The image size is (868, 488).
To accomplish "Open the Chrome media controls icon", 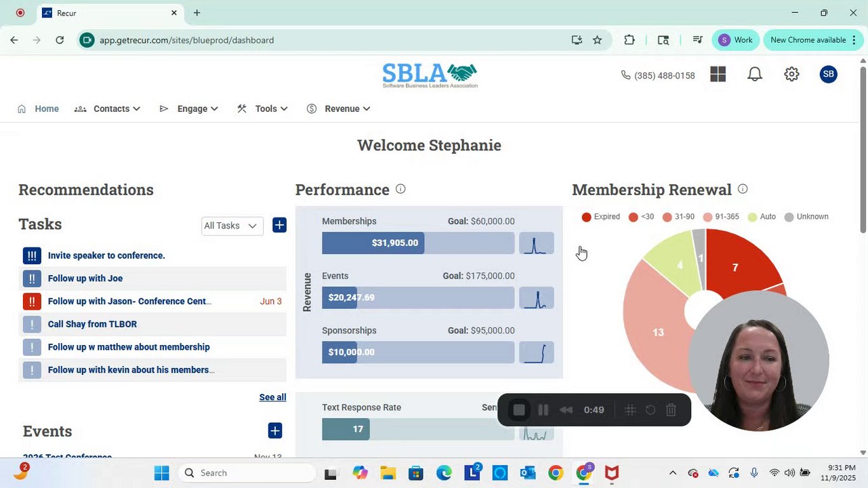I will 697,40.
